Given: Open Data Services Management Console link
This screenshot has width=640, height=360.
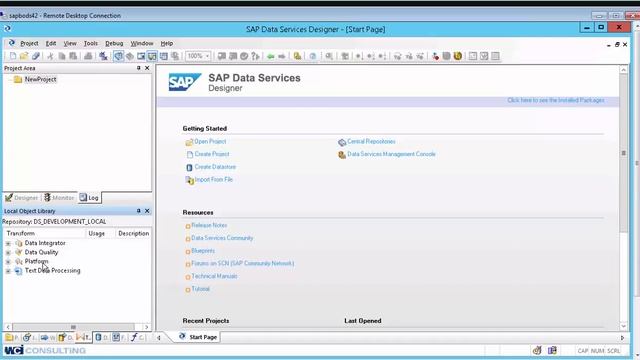Looking at the screenshot, I should pos(391,154).
